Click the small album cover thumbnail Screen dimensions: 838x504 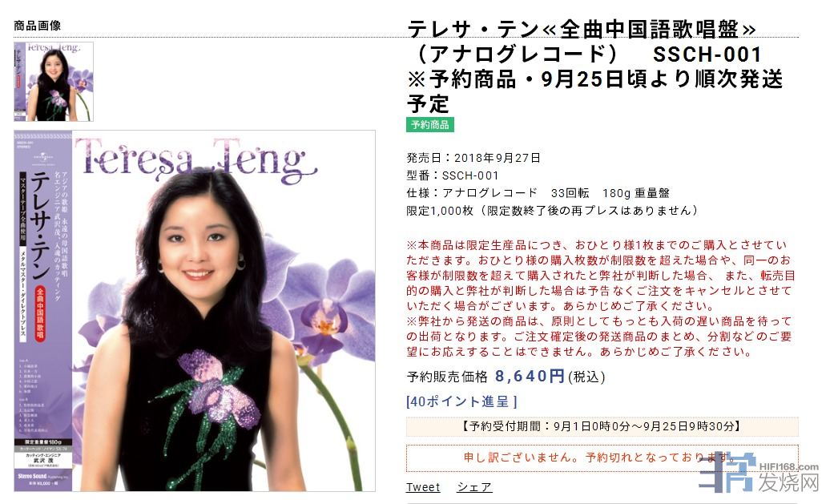click(x=54, y=81)
